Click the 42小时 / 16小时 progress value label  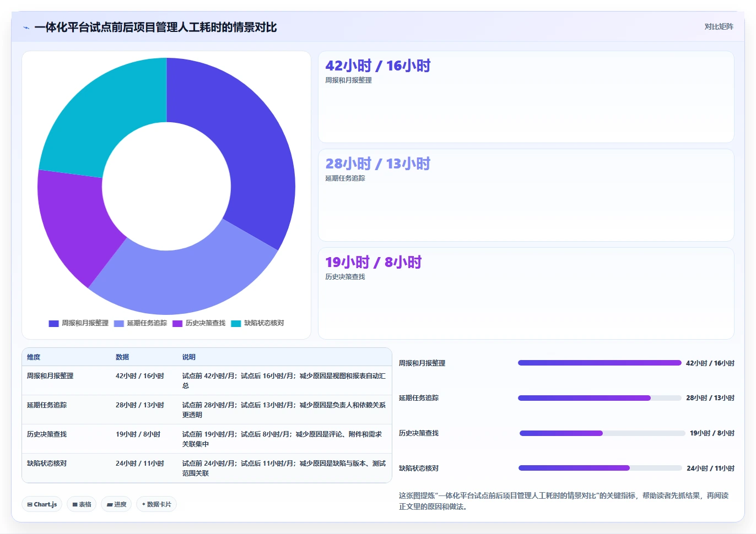pyautogui.click(x=710, y=363)
